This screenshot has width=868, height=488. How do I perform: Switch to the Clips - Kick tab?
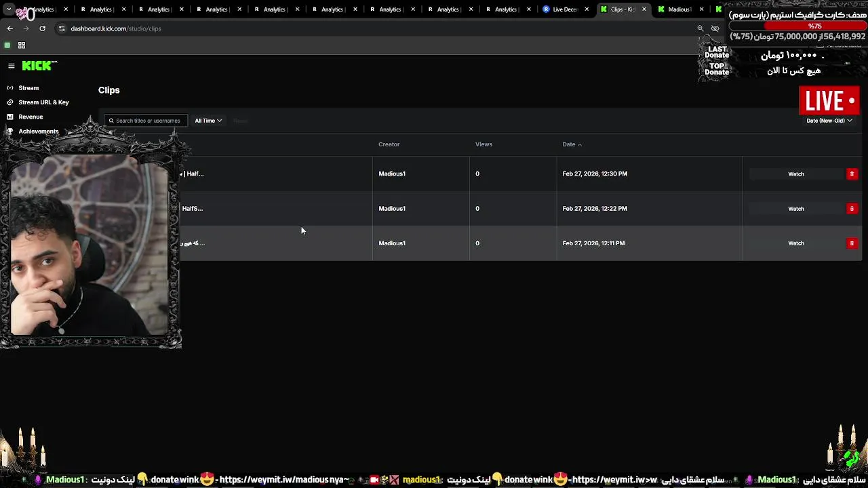617,9
